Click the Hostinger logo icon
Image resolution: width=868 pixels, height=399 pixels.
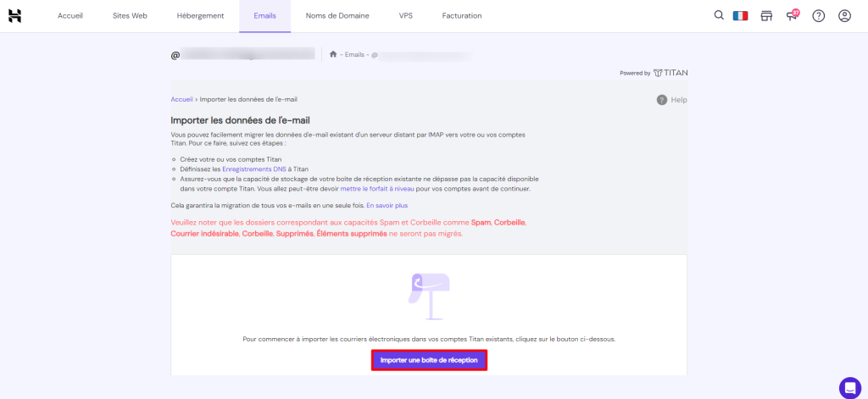15,16
